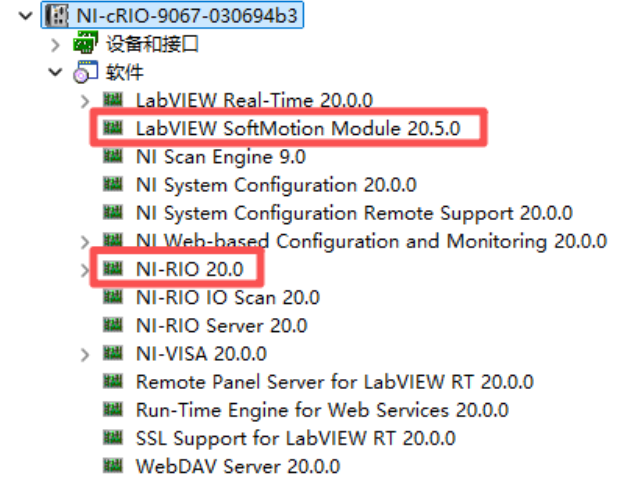Click icon beside SSL Support for LabVIEW RT
Screen dimensions: 630x479
pos(113,437)
